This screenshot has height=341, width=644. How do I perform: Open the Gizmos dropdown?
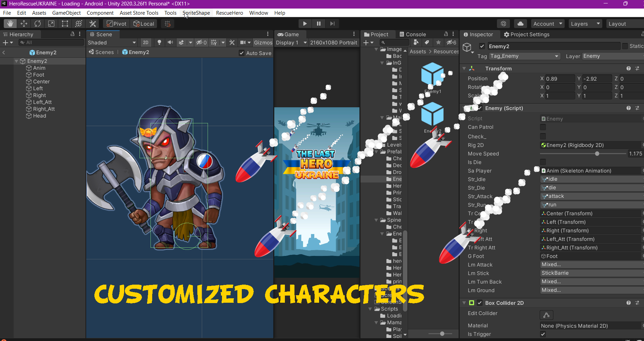click(263, 42)
